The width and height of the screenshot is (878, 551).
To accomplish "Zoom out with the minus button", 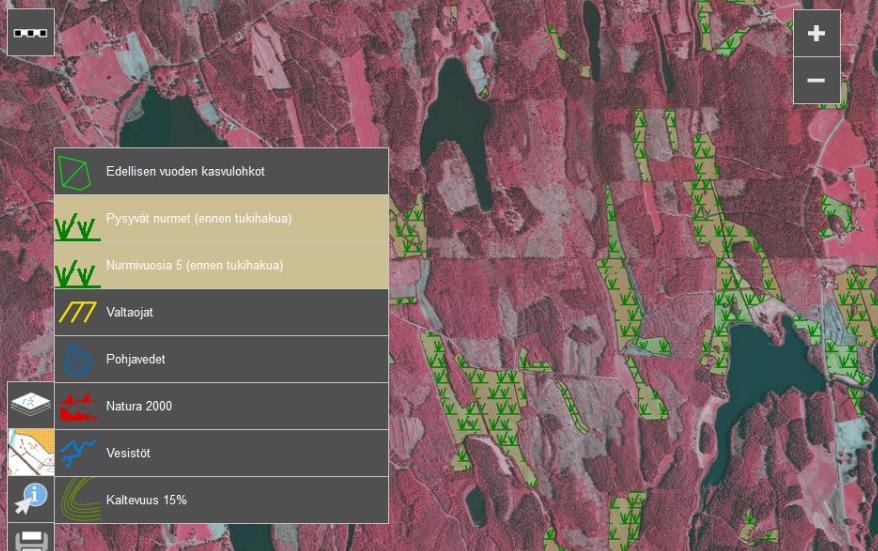I will coord(816,81).
